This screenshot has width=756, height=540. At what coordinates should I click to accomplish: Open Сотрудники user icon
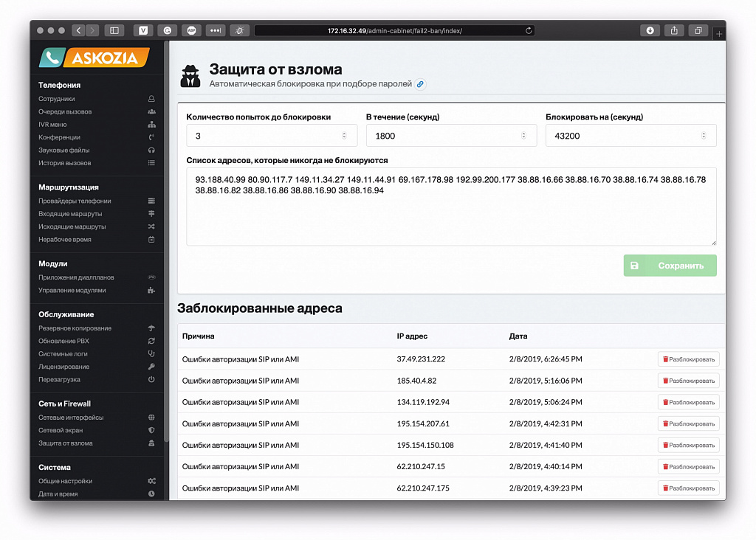click(151, 99)
